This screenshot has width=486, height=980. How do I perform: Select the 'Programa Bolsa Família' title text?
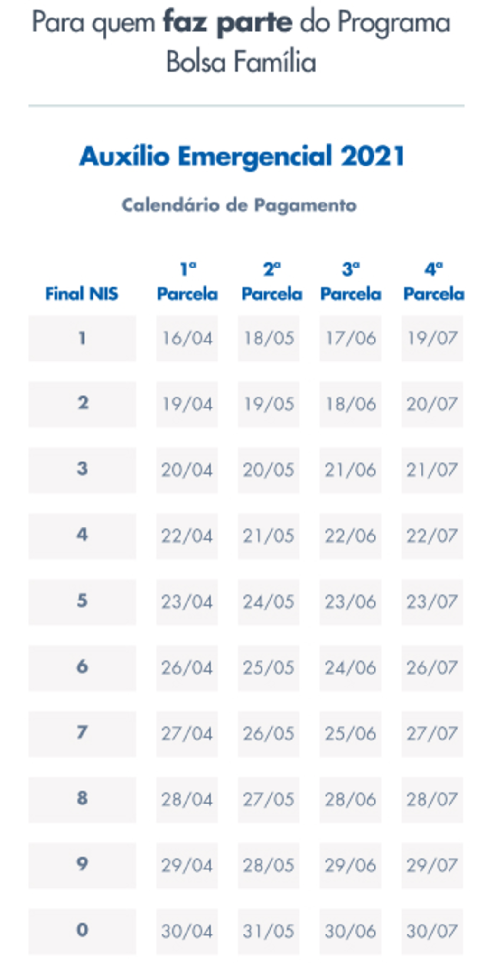tap(308, 43)
